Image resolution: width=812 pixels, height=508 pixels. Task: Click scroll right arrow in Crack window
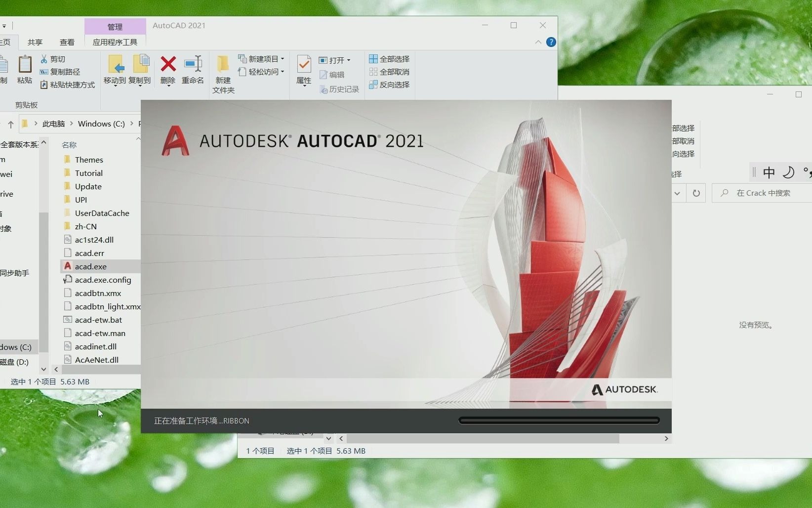[x=666, y=438]
